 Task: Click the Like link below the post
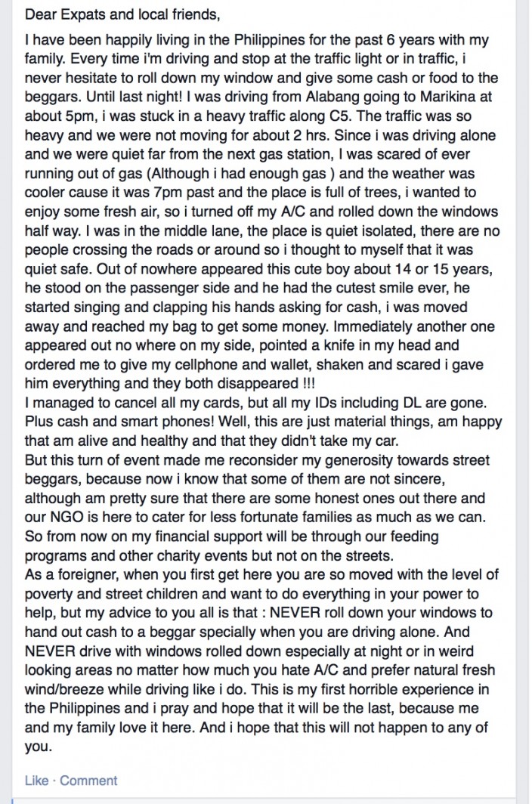click(36, 781)
